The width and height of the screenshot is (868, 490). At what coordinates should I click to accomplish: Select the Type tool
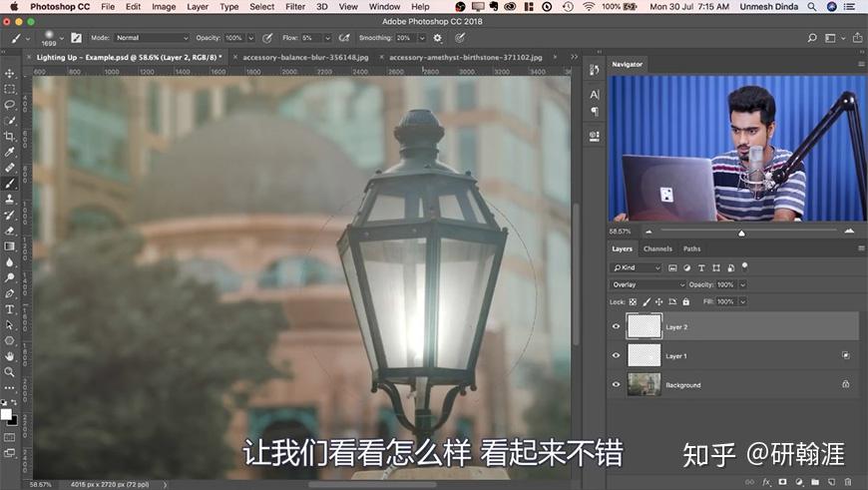click(x=9, y=309)
